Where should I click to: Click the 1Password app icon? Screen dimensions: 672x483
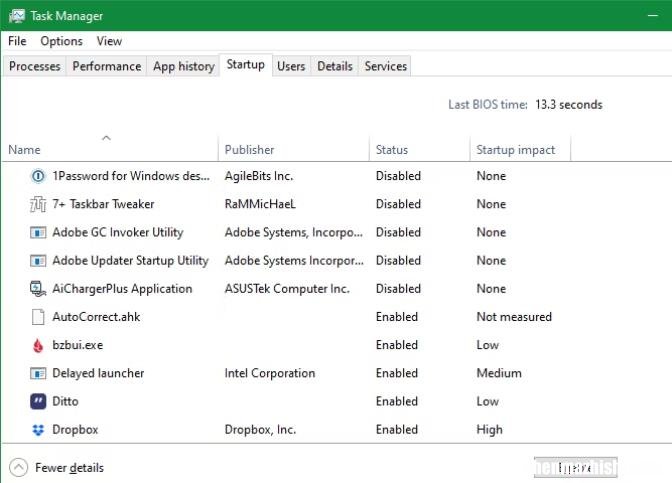pos(38,176)
